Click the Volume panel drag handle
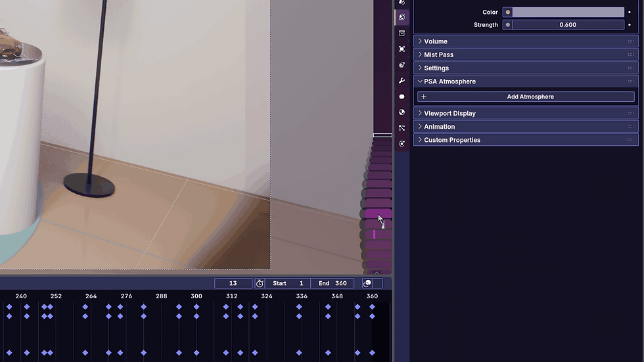Screen dimensions: 644x362 click(x=631, y=41)
